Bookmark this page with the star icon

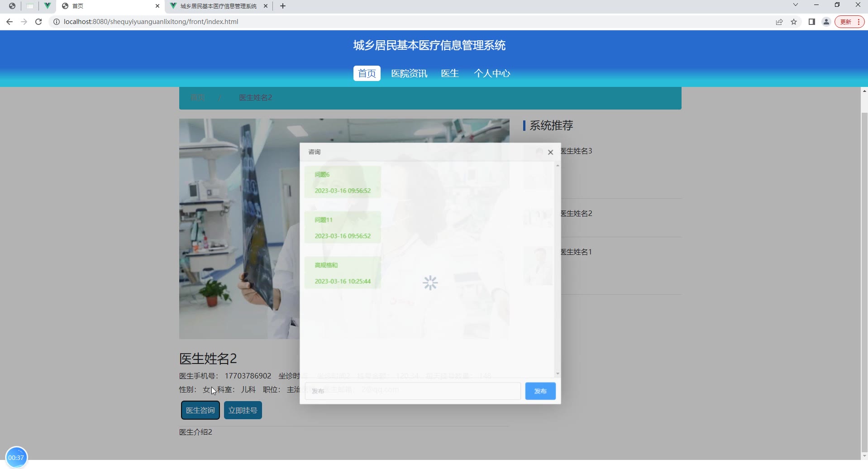(794, 22)
